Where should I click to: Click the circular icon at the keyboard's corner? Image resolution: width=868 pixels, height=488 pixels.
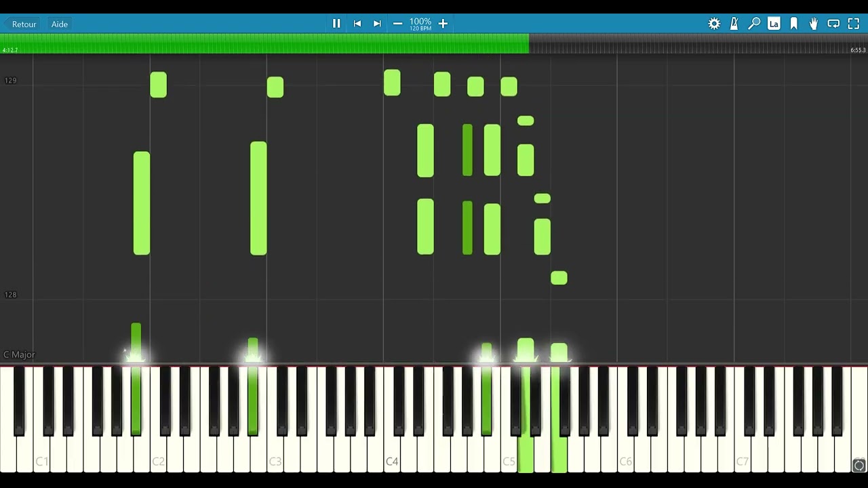(x=859, y=465)
